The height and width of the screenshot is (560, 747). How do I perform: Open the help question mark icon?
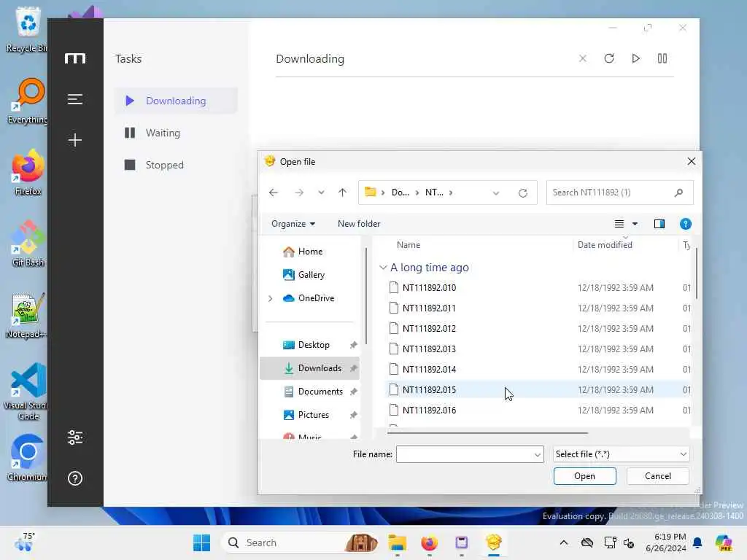(75, 478)
